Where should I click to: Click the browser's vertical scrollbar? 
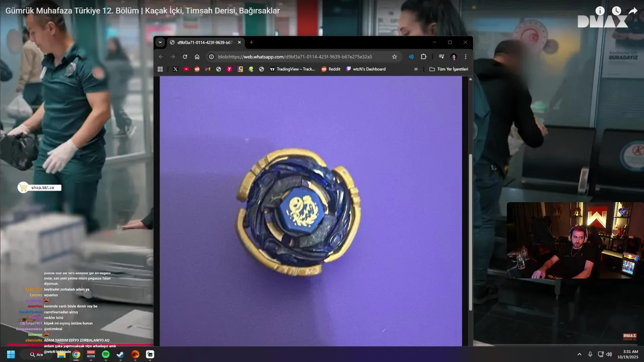pos(470,231)
